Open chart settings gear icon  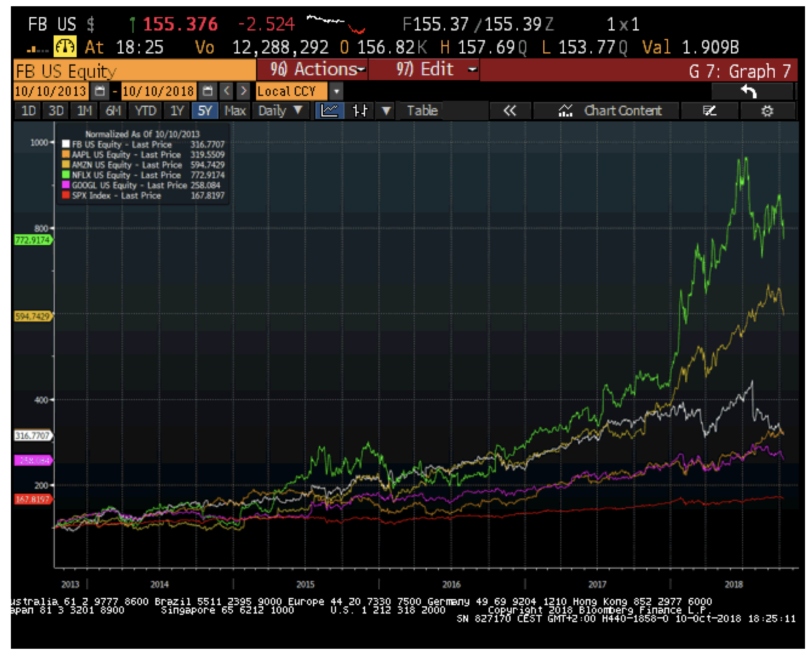tap(767, 111)
